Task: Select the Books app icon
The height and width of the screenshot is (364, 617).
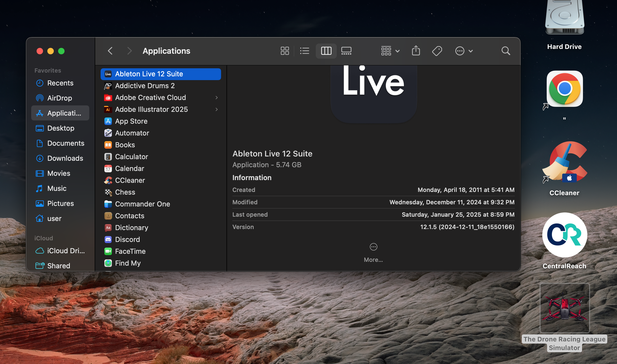Action: point(108,145)
